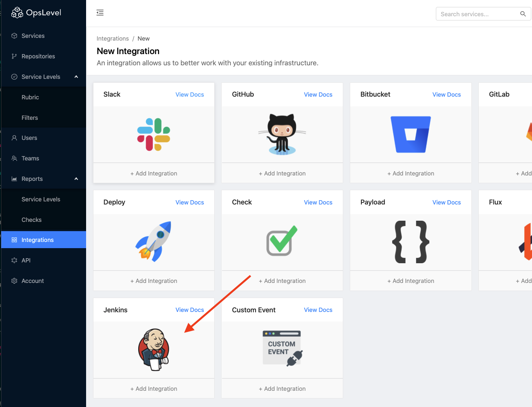The width and height of the screenshot is (532, 407).
Task: Click Add Integration under Check
Action: point(282,281)
